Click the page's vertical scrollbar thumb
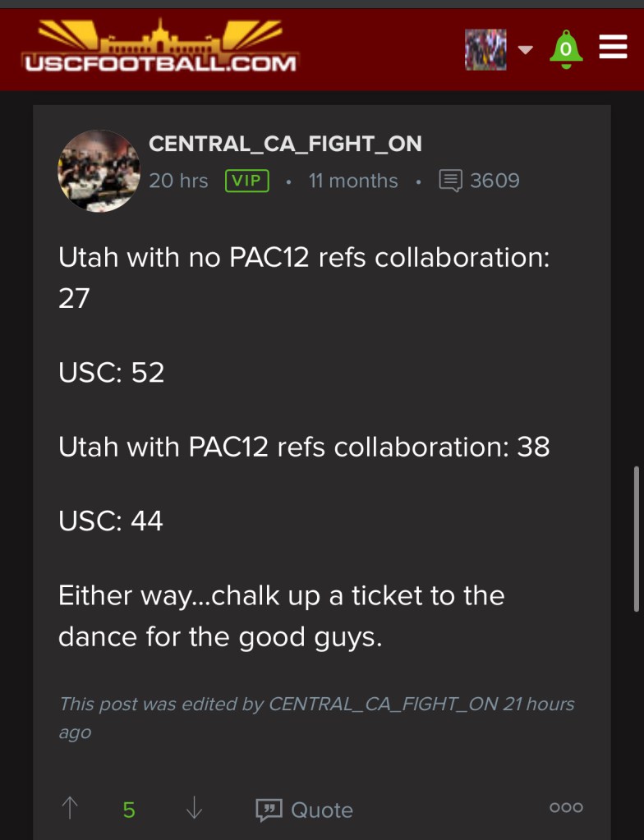The height and width of the screenshot is (840, 644). (637, 538)
